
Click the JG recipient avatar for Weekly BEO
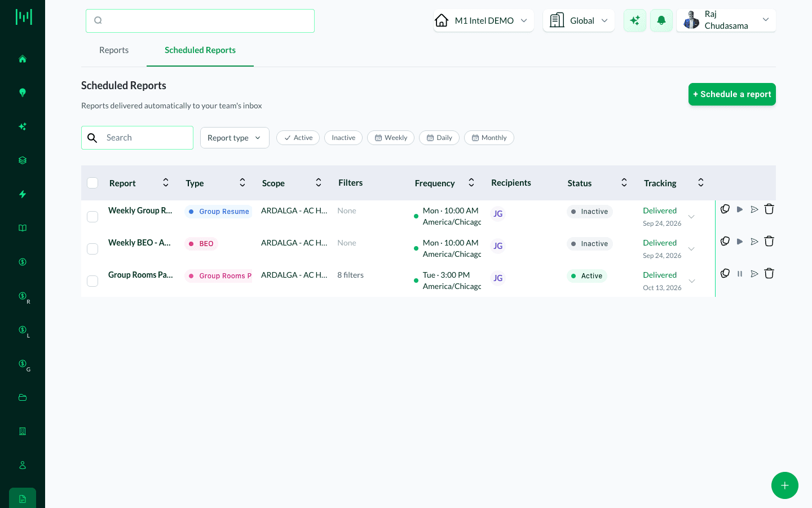498,246
